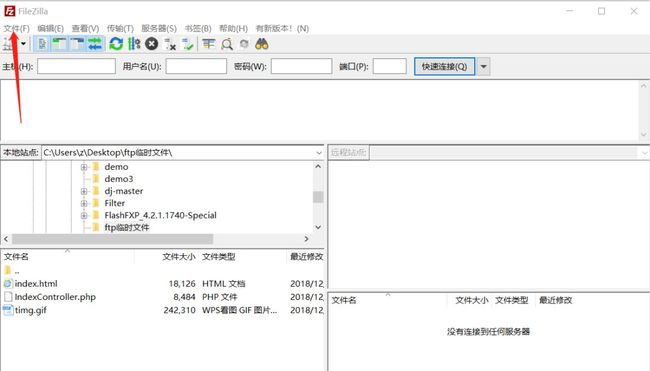Open directory listing filters toolbar icon
The height and width of the screenshot is (371, 650).
209,44
